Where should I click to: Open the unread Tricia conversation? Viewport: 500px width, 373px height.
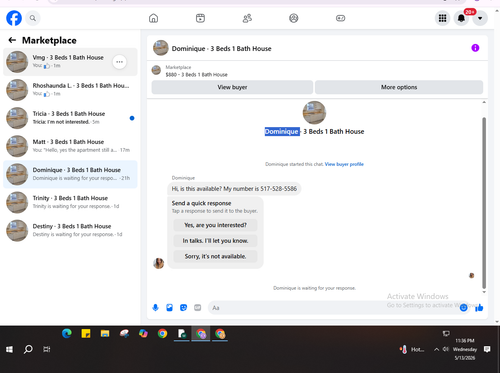pos(70,118)
